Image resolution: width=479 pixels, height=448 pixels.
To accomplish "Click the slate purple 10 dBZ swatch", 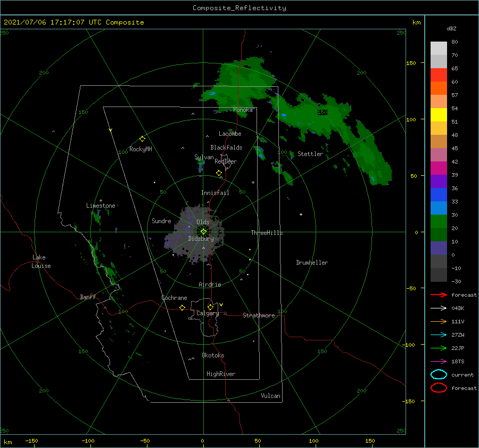I will [x=439, y=248].
